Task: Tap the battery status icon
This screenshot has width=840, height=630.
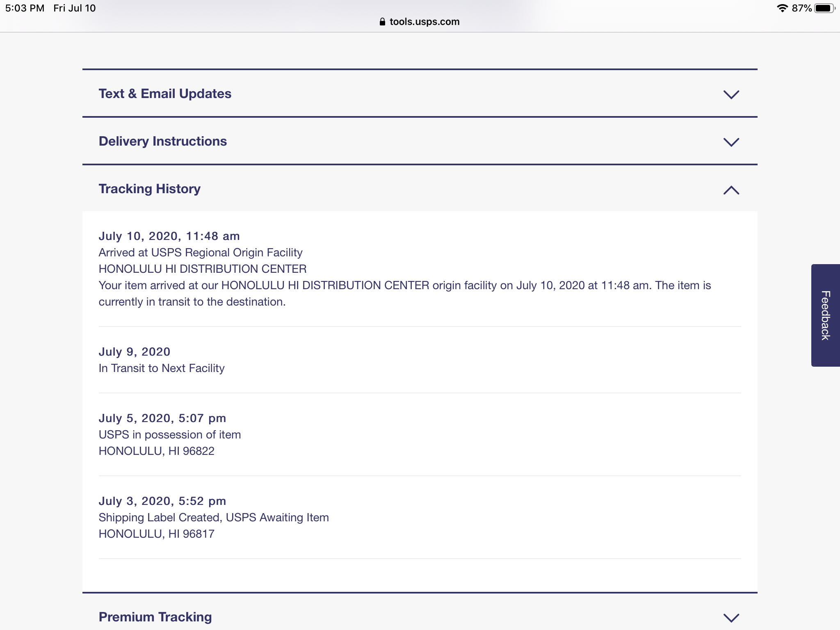Action: click(824, 8)
